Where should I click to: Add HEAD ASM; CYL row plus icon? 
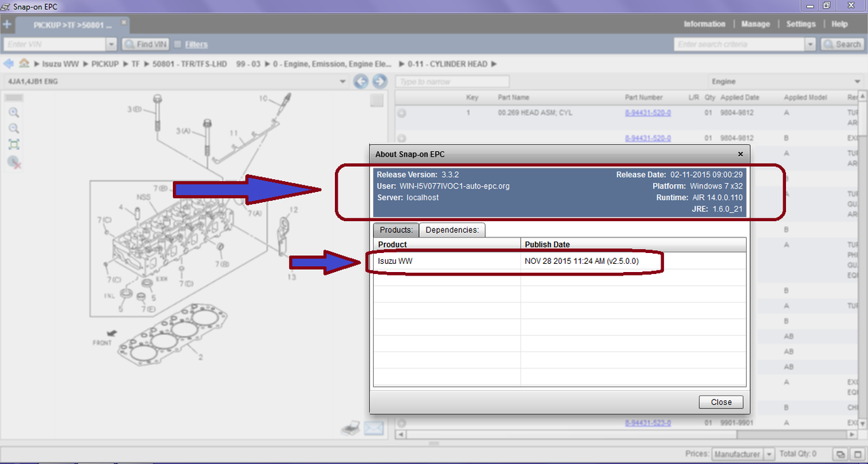[401, 113]
